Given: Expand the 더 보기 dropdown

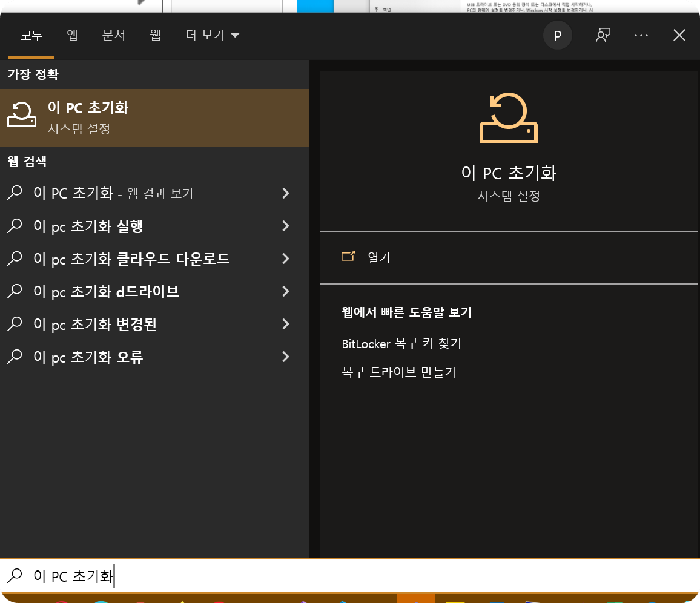Looking at the screenshot, I should click(213, 35).
